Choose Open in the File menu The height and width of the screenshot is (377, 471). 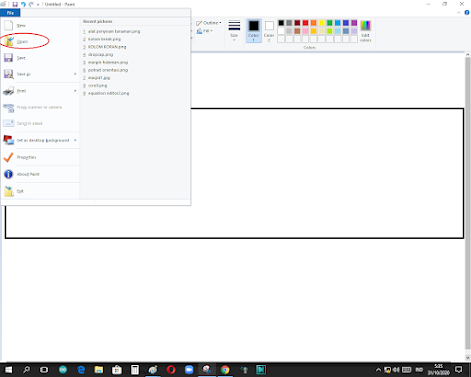40,42
